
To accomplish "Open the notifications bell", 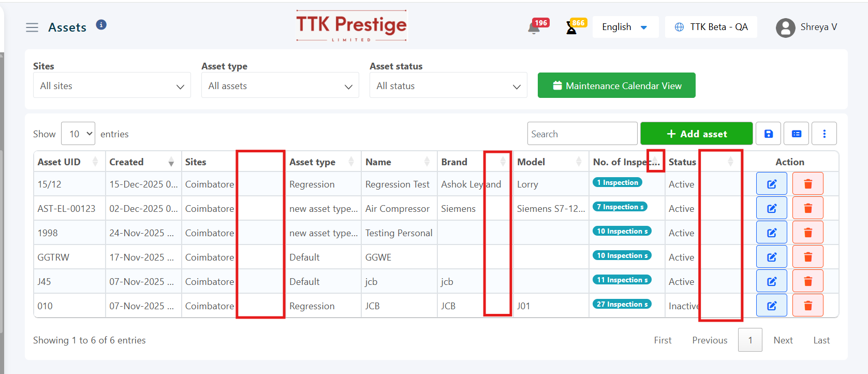I will click(x=534, y=28).
